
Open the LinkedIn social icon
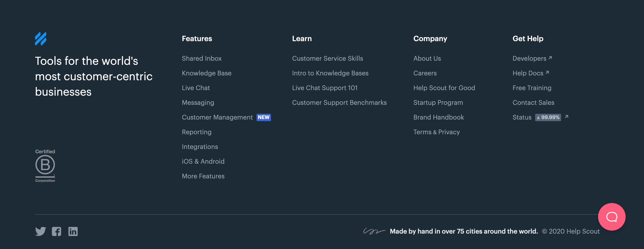click(73, 232)
